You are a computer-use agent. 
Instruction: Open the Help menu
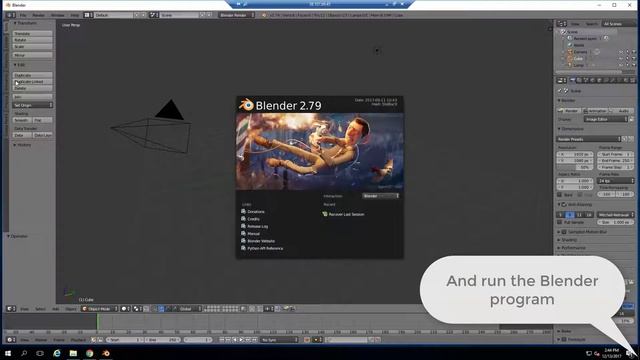point(75,15)
